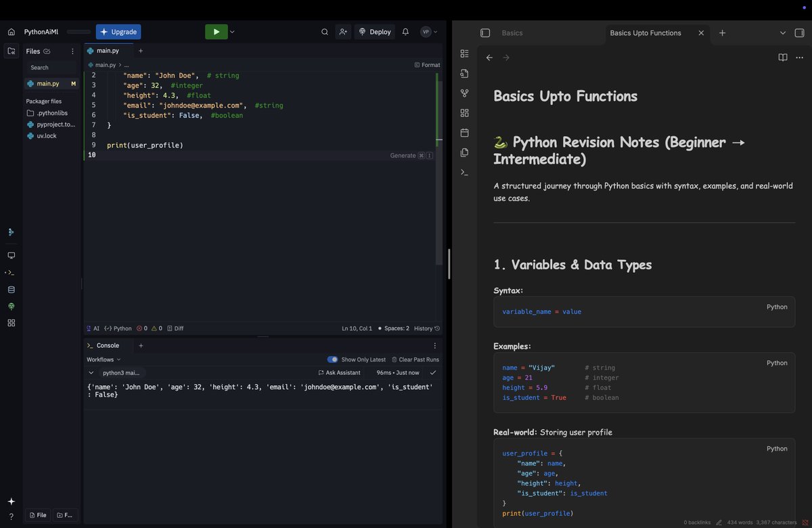The width and height of the screenshot is (812, 528).
Task: Click Format code button
Action: click(x=427, y=65)
